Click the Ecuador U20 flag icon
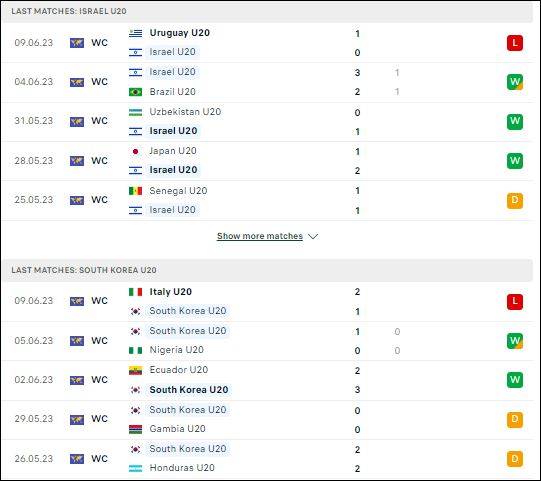 coord(135,371)
